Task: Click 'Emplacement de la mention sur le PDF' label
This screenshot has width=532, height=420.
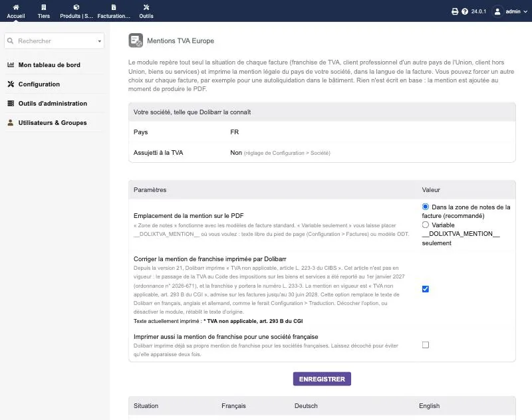Action: click(x=189, y=215)
